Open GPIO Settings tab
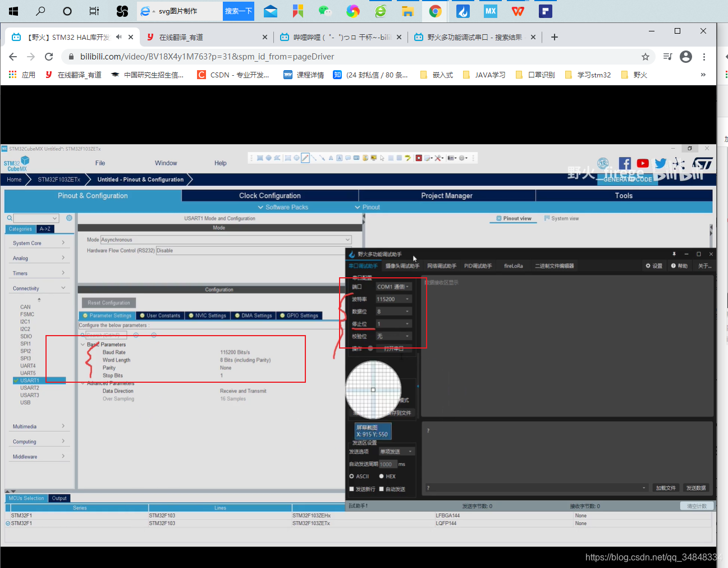The image size is (728, 568). (x=299, y=315)
